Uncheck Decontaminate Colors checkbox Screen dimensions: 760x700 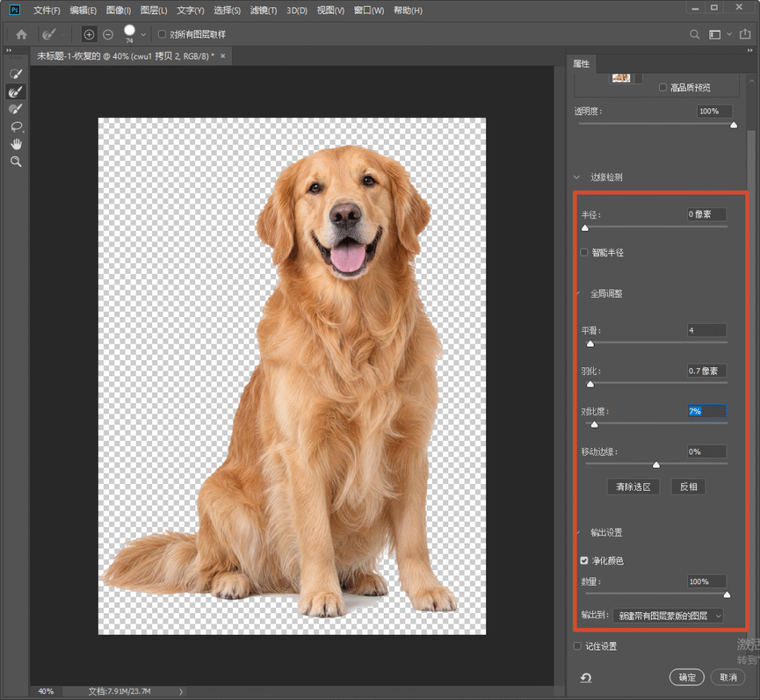(584, 560)
